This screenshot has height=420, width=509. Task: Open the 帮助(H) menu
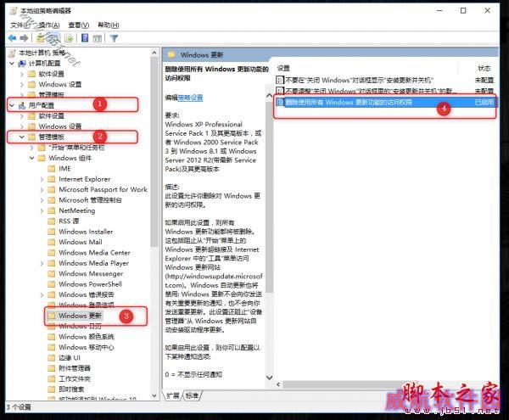[109, 25]
